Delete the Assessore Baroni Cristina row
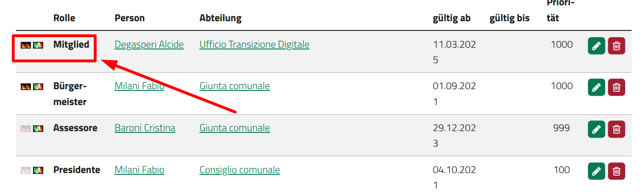Screen dimensions: 644x192 pos(617,129)
